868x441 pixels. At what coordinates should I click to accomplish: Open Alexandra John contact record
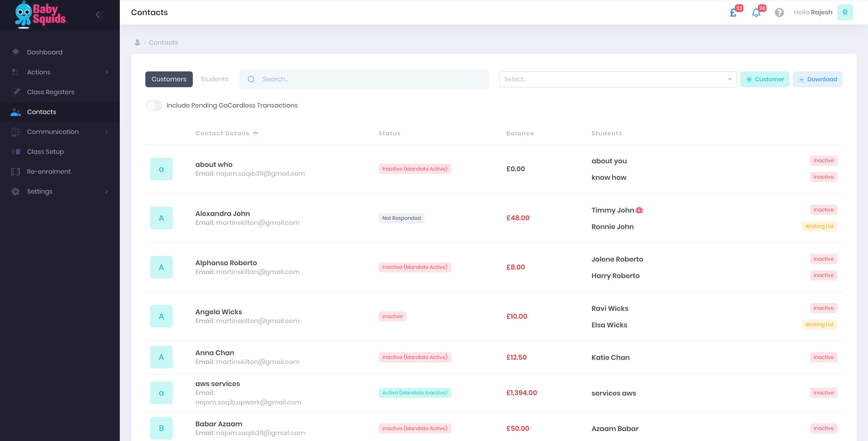coord(222,213)
